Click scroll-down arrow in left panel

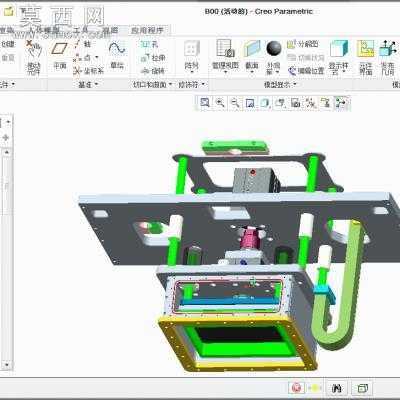coord(7,365)
